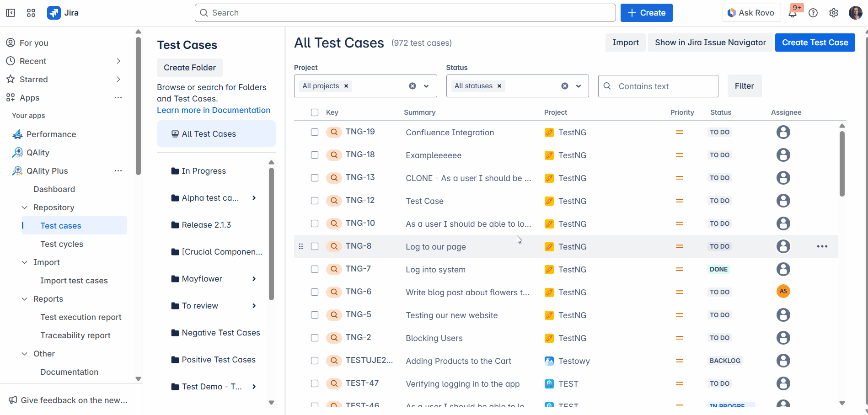Tick the checkbox for TNG-18

coord(315,155)
